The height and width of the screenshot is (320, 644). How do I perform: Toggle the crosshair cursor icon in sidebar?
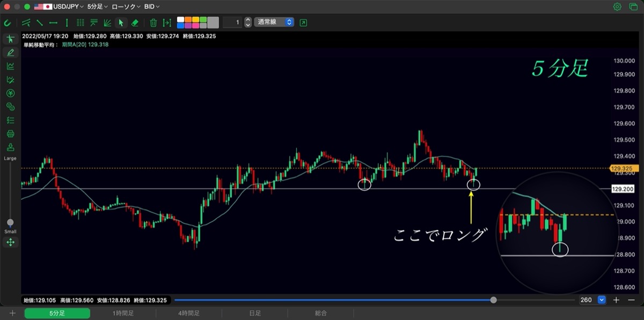click(10, 39)
